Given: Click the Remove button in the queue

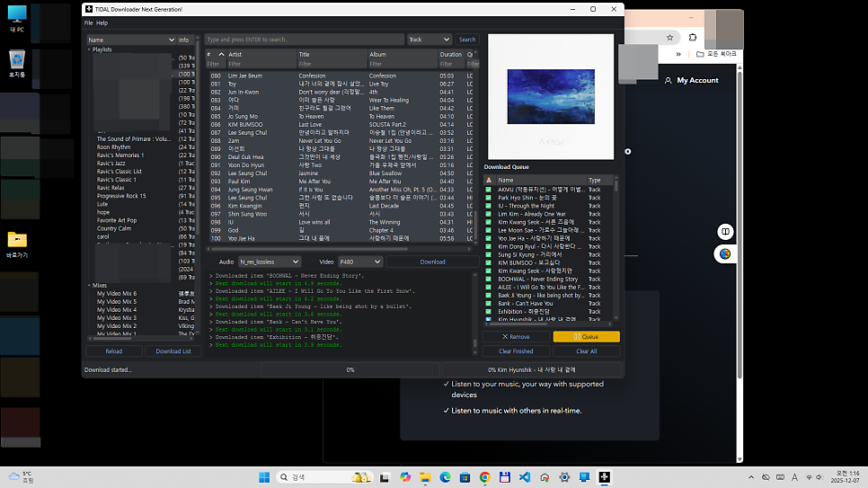Looking at the screenshot, I should coord(516,337).
